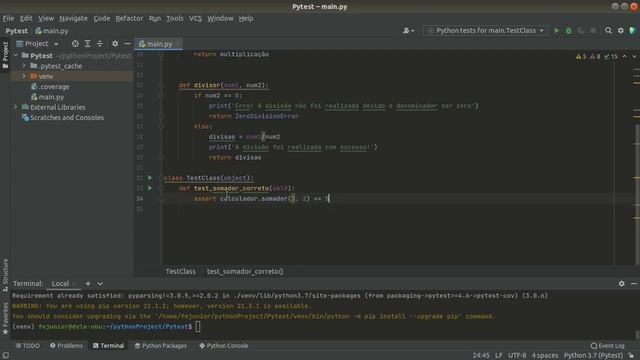Select the .coverage file in project tree
Screen dimensions: 640x360
50,87
